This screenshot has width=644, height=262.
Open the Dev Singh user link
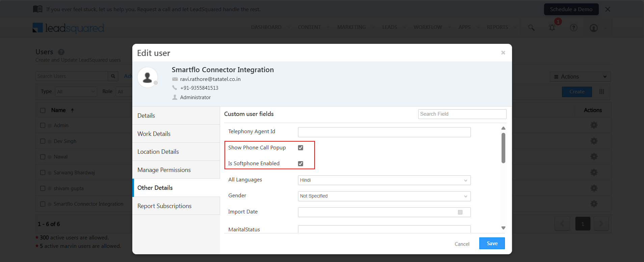coord(65,141)
